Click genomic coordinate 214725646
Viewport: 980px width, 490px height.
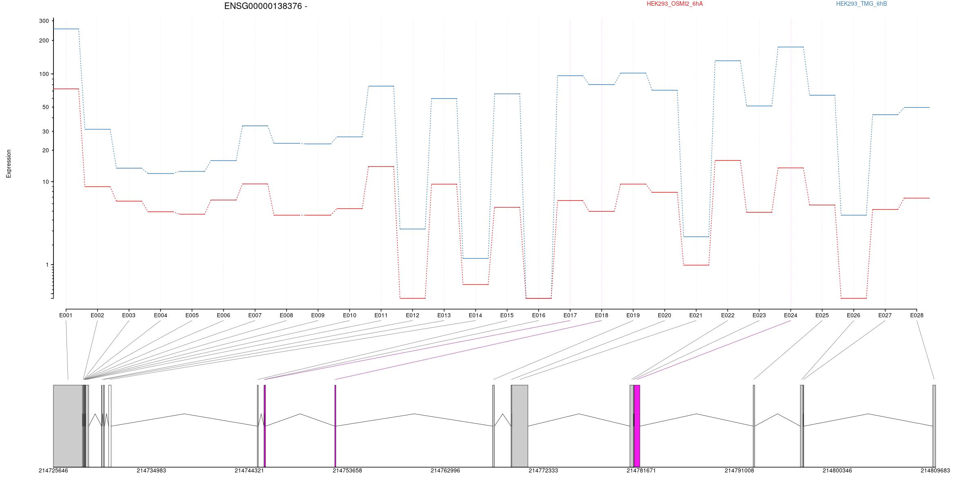click(53, 470)
